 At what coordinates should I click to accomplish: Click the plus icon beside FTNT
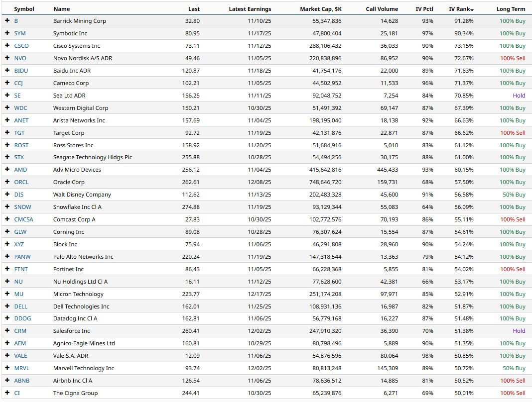tap(7, 269)
